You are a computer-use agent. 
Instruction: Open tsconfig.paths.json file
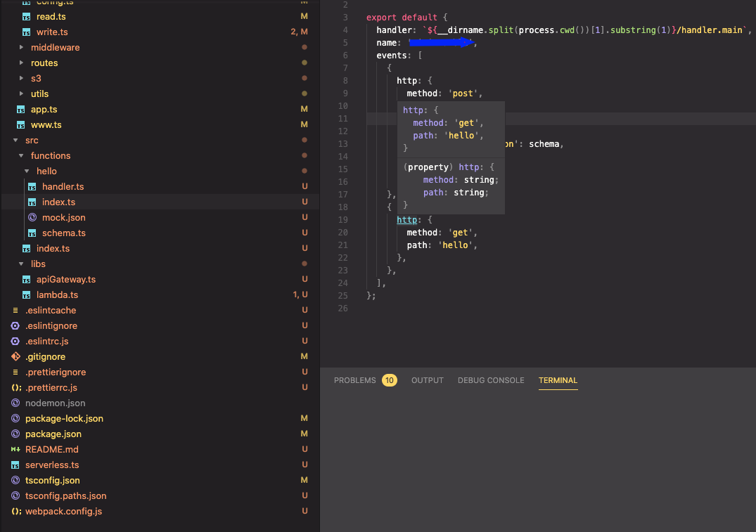[x=65, y=496]
